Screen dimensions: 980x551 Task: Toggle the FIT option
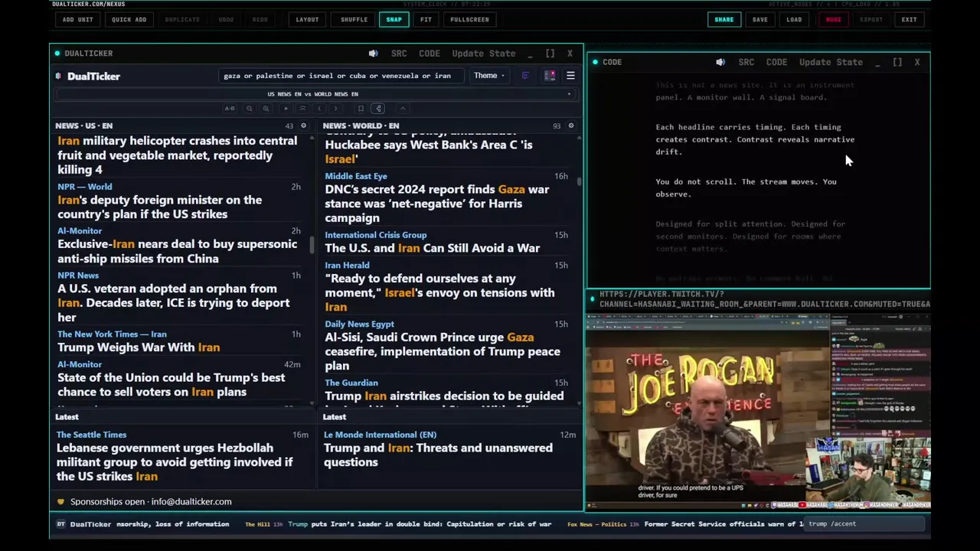(426, 19)
